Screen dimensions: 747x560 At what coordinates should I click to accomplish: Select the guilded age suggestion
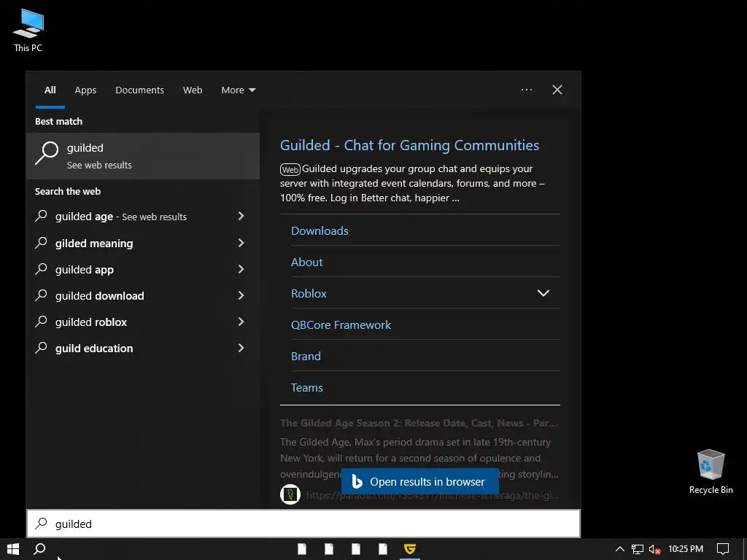pos(143,217)
